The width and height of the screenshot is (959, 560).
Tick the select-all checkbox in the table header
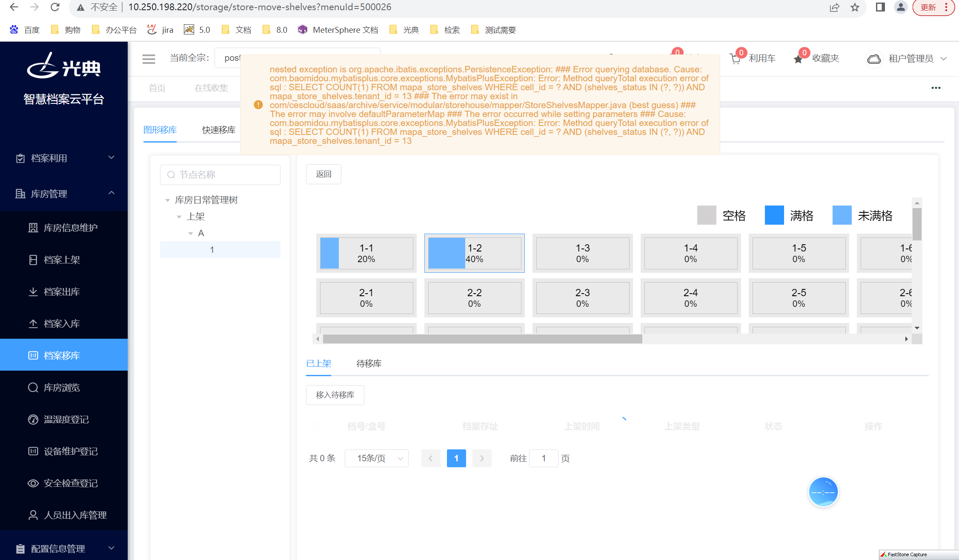(317, 426)
